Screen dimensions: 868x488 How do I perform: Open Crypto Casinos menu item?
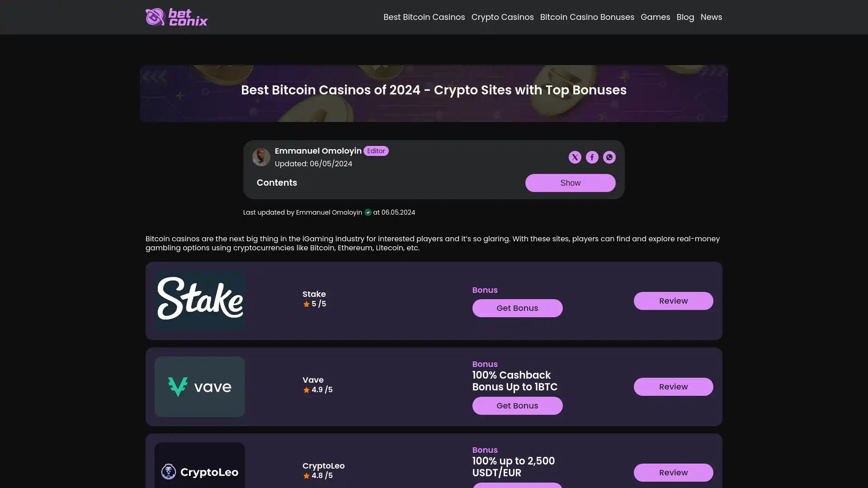coord(502,17)
